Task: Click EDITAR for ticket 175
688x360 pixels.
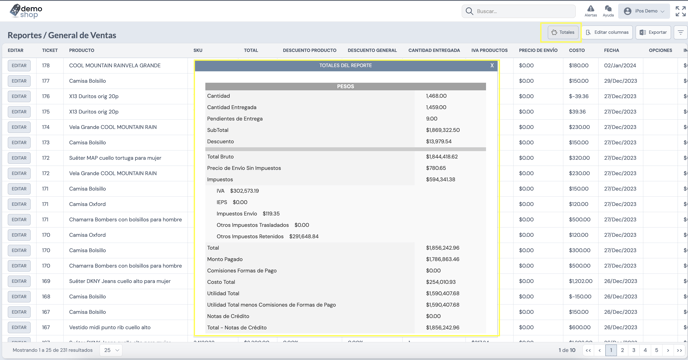Action: click(19, 112)
